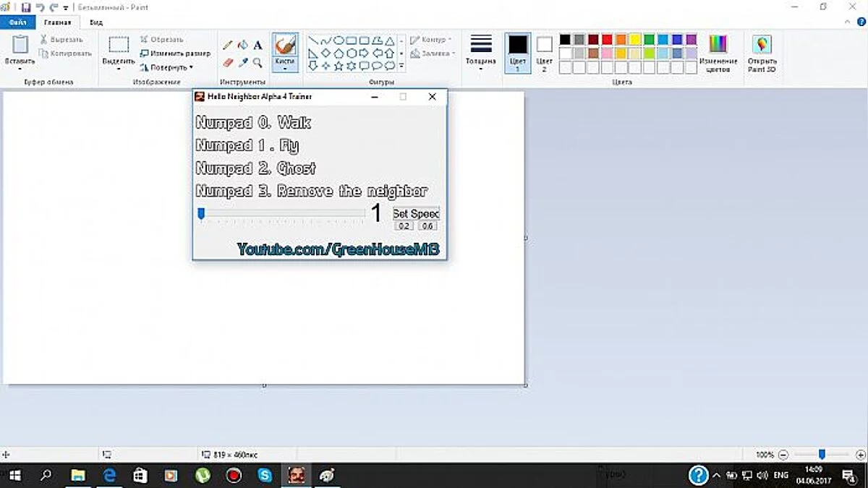Viewport: 868px width, 488px height.
Task: Open the line Thickness dropdown
Action: tap(480, 53)
